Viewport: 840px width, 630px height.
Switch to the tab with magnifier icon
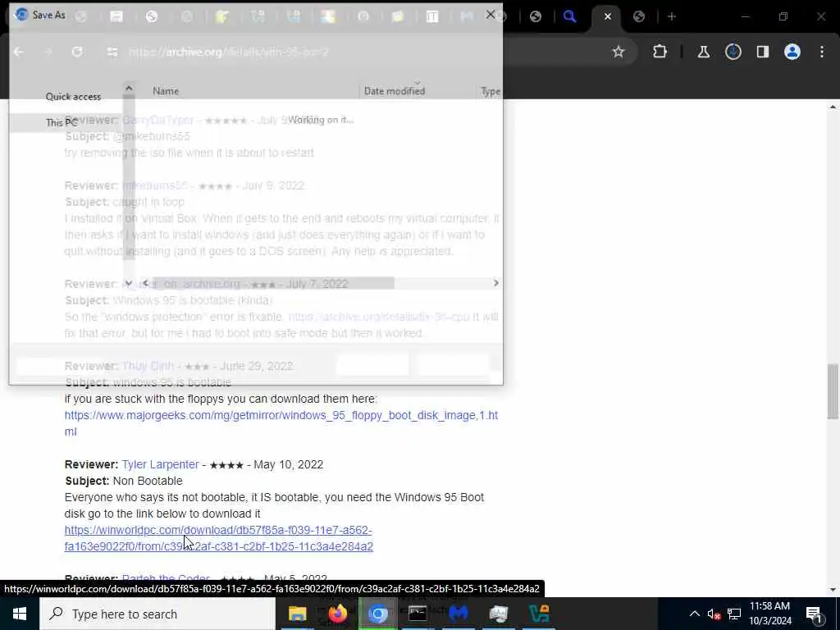click(569, 16)
